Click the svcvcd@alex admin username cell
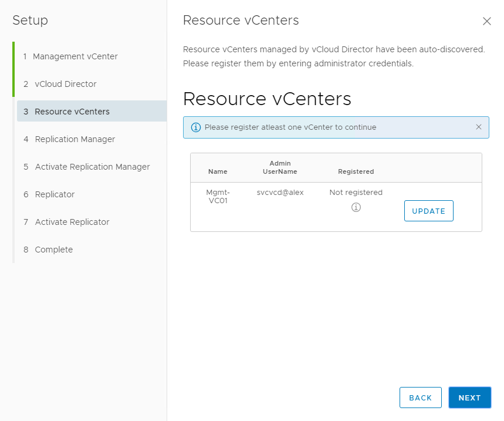Image resolution: width=504 pixels, height=421 pixels. (x=280, y=193)
